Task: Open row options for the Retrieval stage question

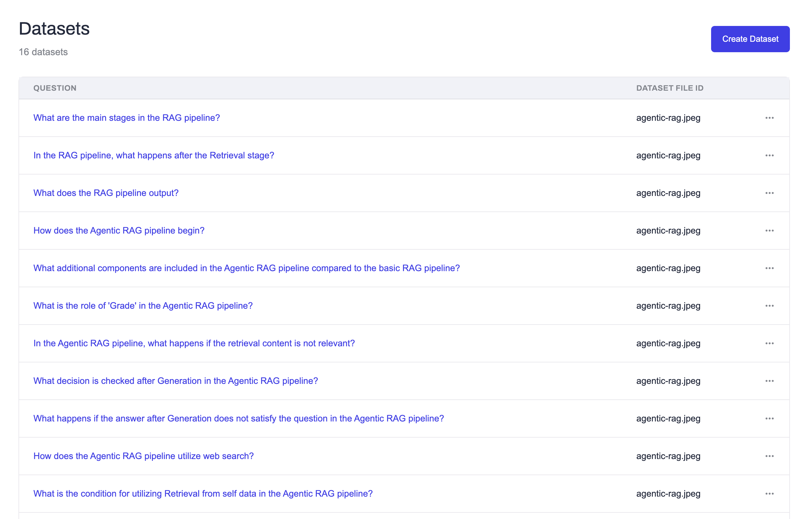Action: coord(770,155)
